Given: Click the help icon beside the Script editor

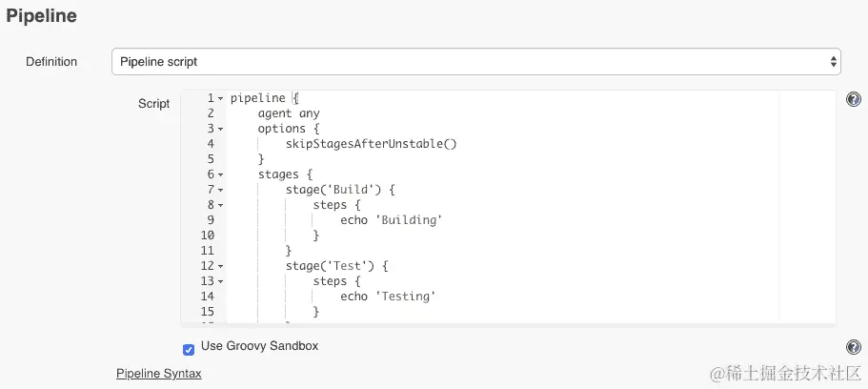Looking at the screenshot, I should click(854, 99).
